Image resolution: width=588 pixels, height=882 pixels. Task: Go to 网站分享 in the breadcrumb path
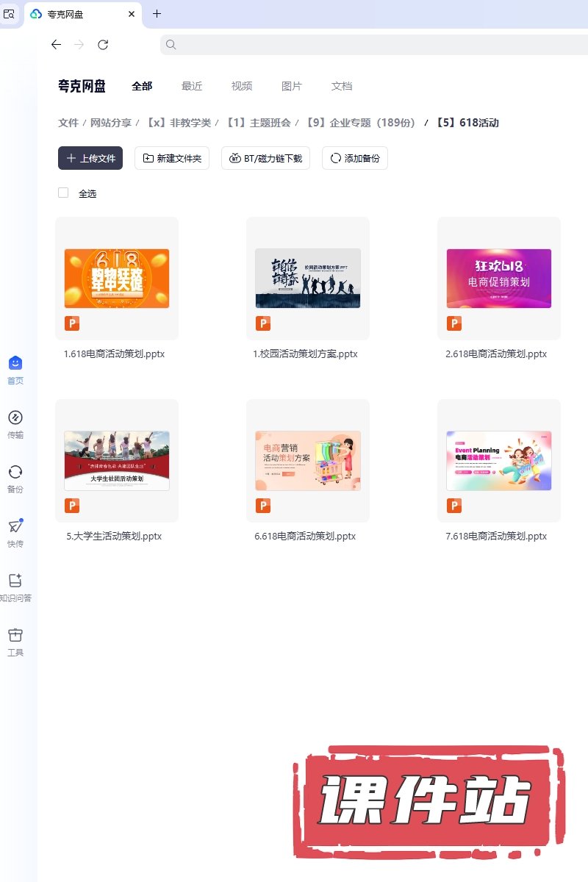(x=110, y=123)
